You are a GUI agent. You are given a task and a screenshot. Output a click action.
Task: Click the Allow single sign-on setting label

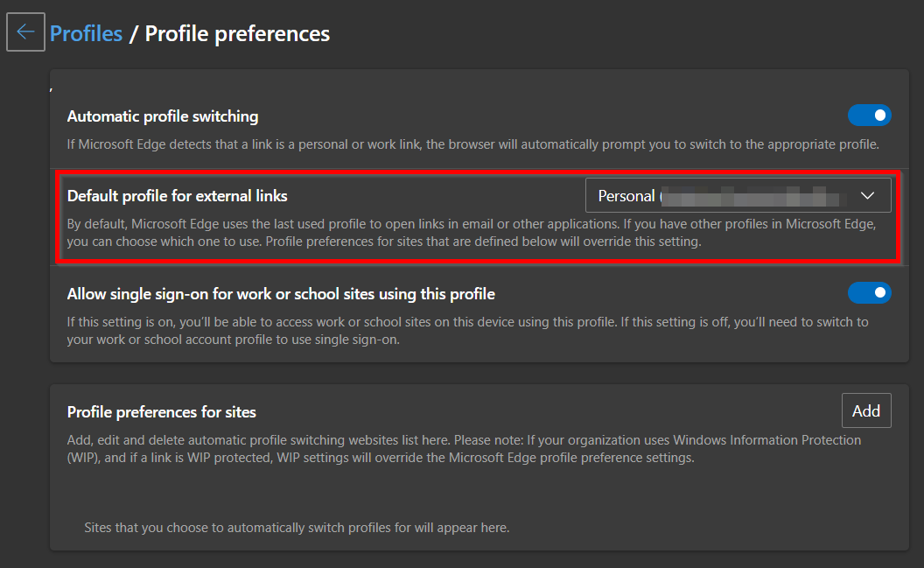click(x=281, y=293)
